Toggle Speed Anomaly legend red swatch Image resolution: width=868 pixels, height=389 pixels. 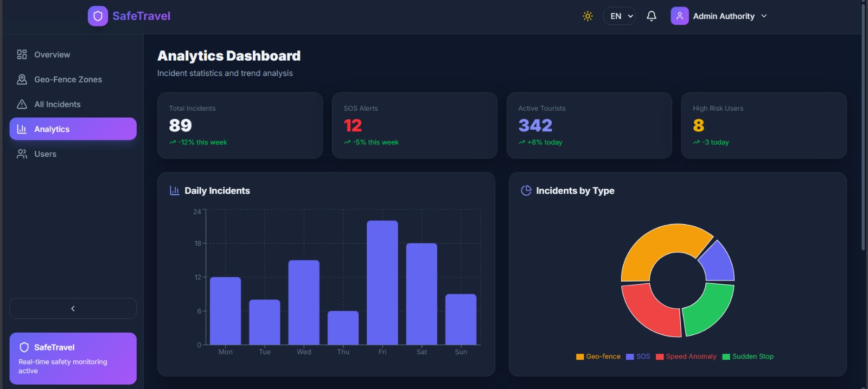pos(660,357)
